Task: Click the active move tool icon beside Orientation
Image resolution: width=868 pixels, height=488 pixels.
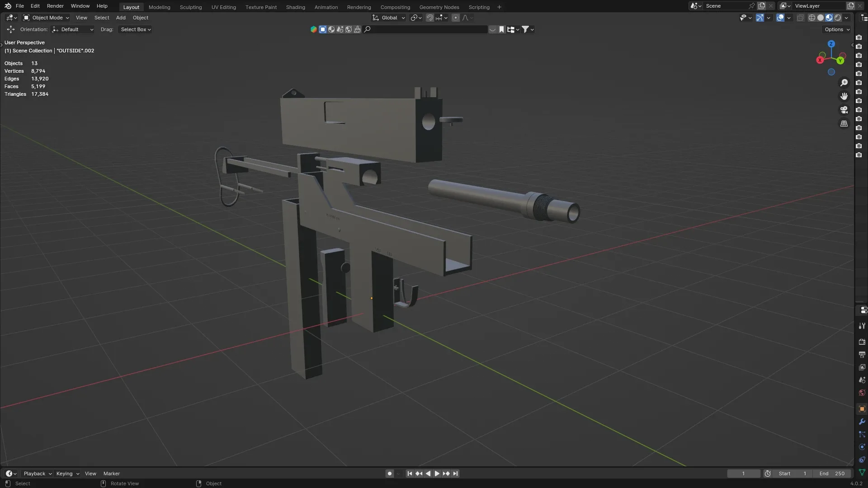Action: (x=11, y=29)
